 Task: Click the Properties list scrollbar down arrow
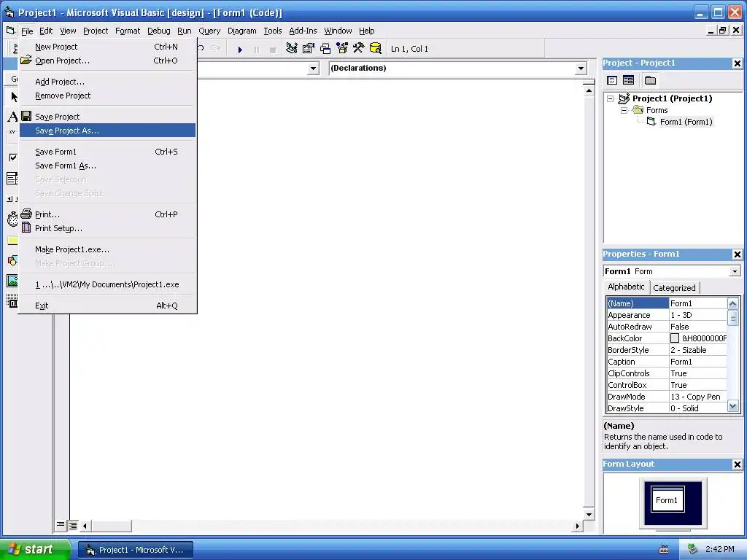click(x=732, y=407)
